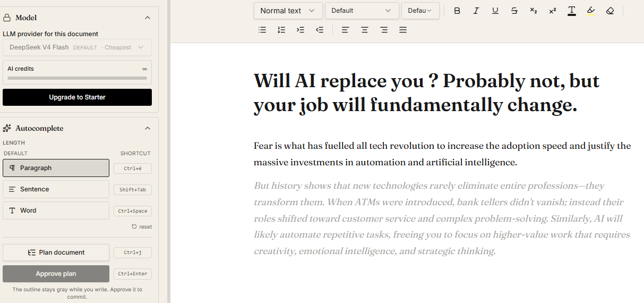This screenshot has width=644, height=303.
Task: Click the panel divider scrollbar
Action: click(x=168, y=151)
